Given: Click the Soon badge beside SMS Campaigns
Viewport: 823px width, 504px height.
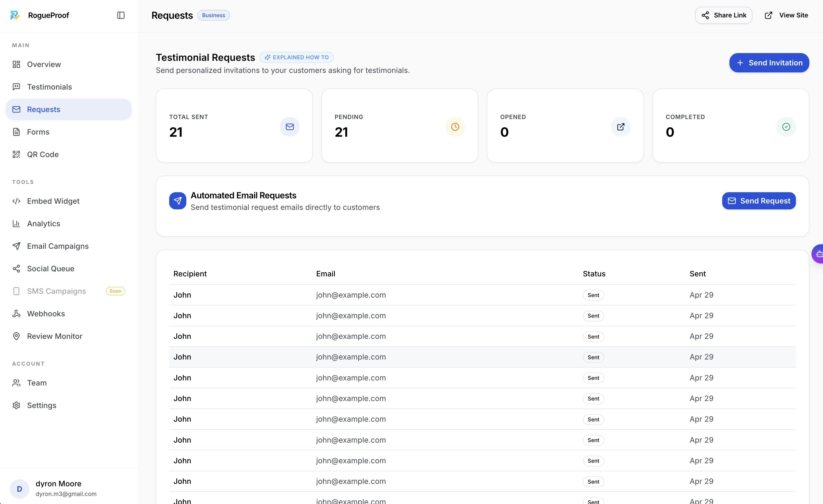Looking at the screenshot, I should click(115, 291).
